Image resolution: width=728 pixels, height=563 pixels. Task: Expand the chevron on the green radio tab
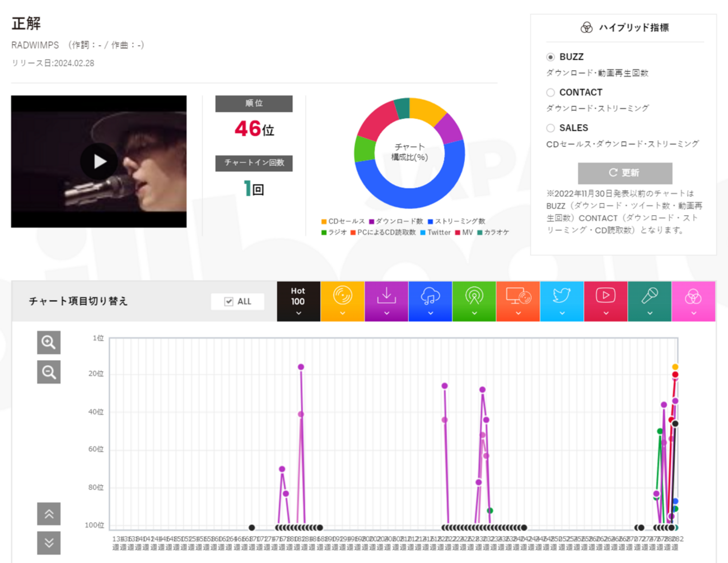474,313
